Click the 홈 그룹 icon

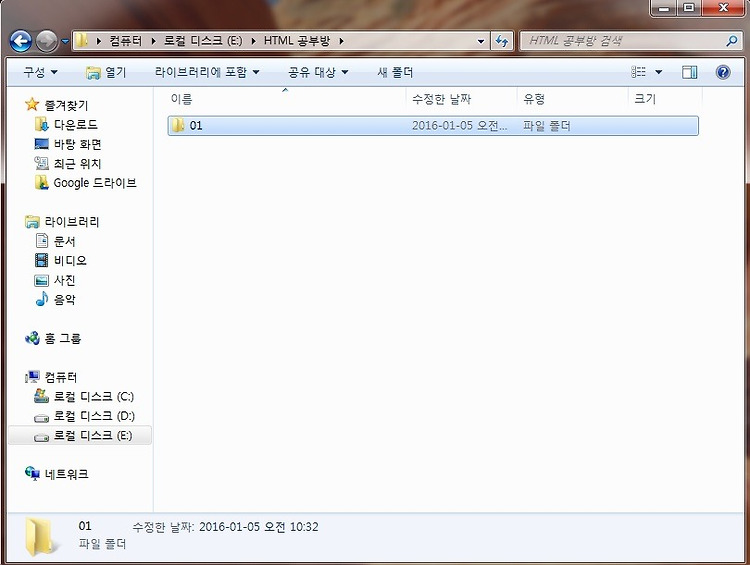tap(32, 338)
